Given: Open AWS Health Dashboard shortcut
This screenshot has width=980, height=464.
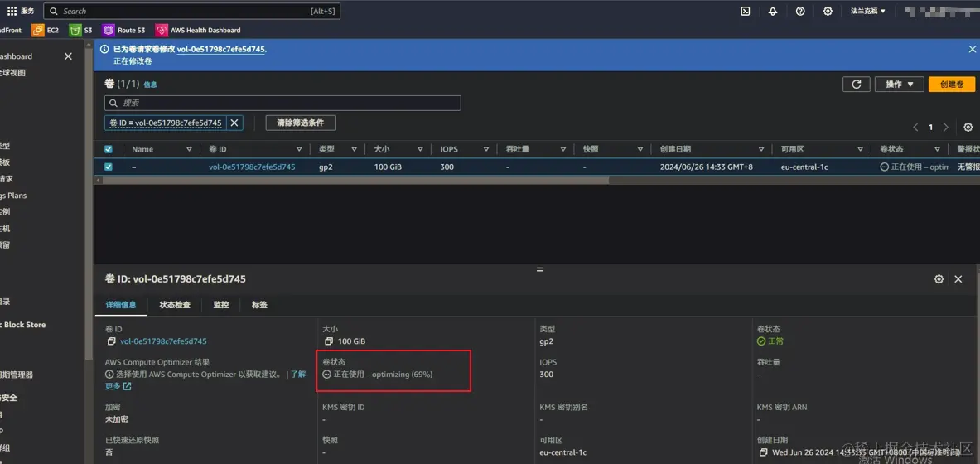Looking at the screenshot, I should (x=198, y=30).
